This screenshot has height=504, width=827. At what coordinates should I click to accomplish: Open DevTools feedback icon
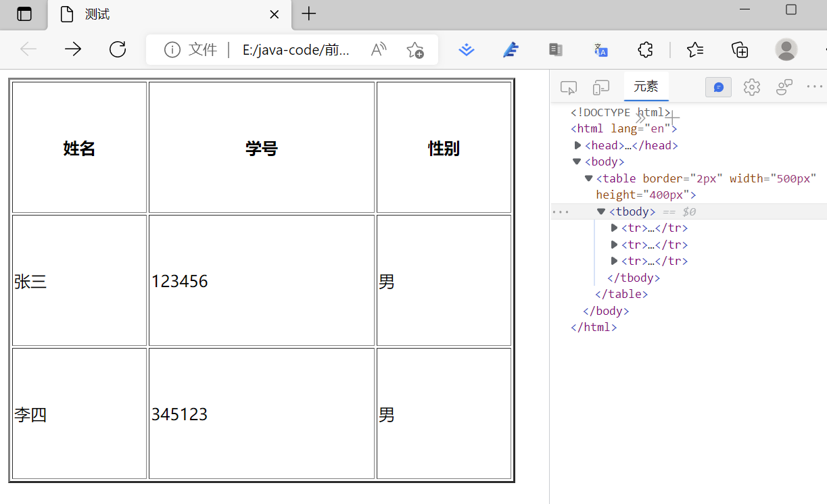point(784,87)
